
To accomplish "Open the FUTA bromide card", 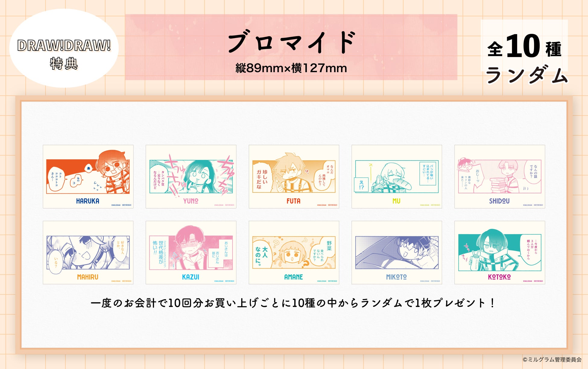I will [x=294, y=177].
